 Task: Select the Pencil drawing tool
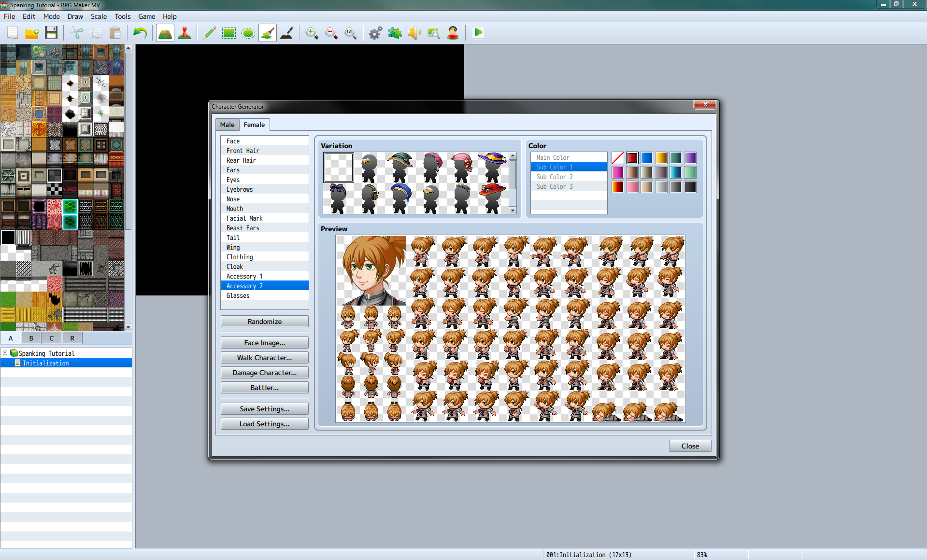click(210, 33)
